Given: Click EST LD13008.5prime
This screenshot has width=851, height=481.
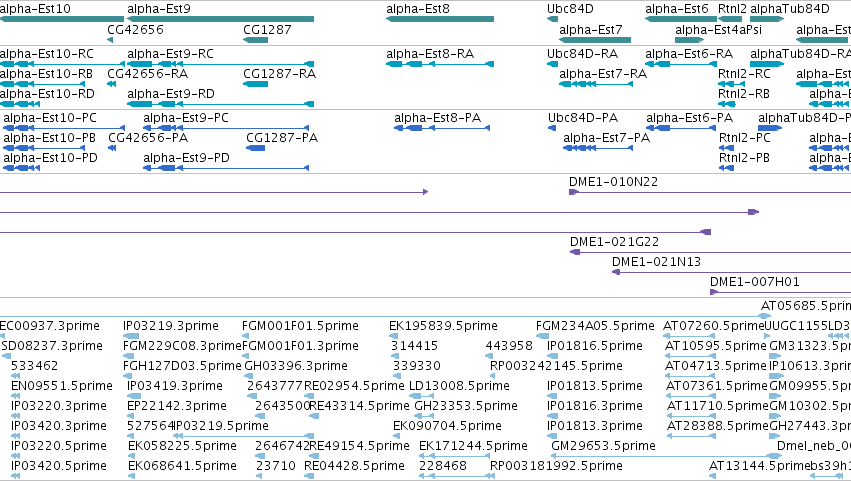Looking at the screenshot, I should (459, 386).
